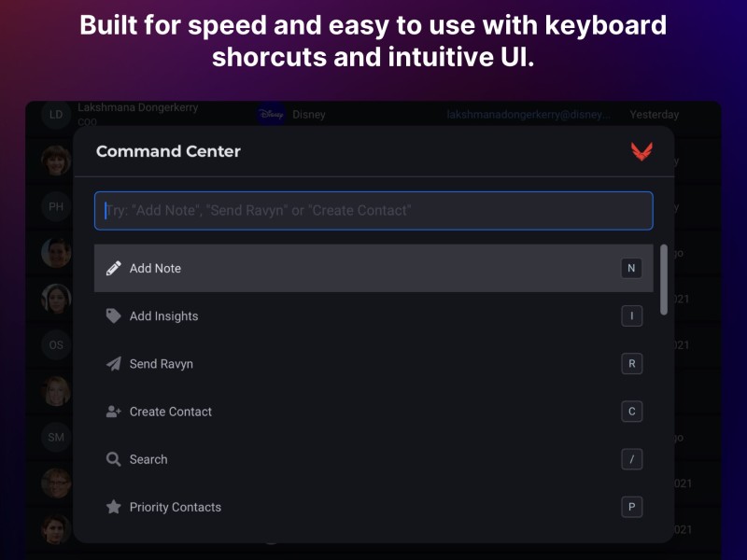The width and height of the screenshot is (747, 560).
Task: Click the command list scrollbar
Action: point(664,279)
